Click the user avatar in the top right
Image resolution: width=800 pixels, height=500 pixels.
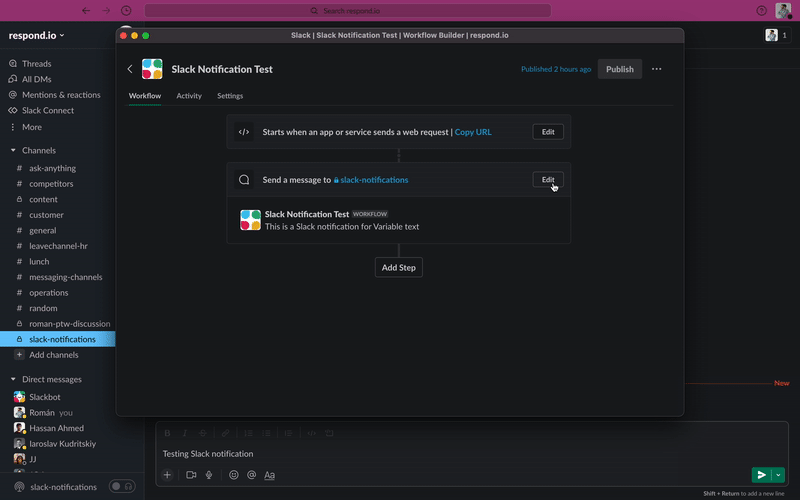click(x=783, y=10)
